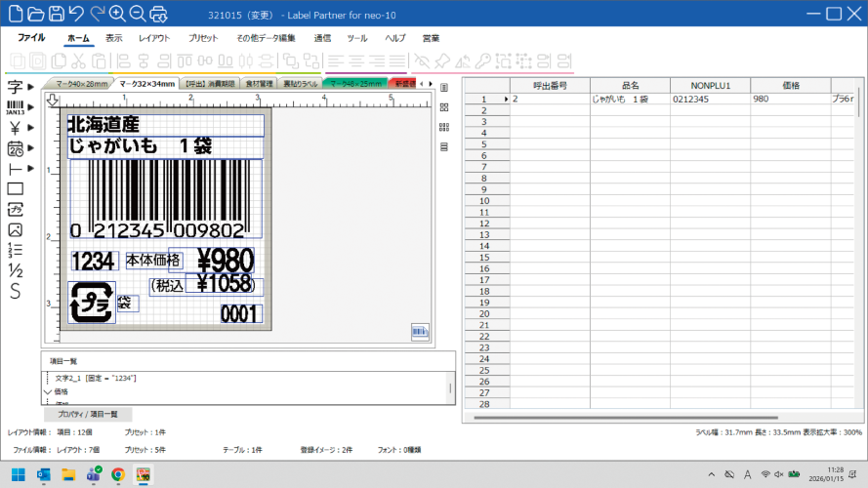Open the ファイル menu
Screen dimensions: 868x488
(x=31, y=38)
